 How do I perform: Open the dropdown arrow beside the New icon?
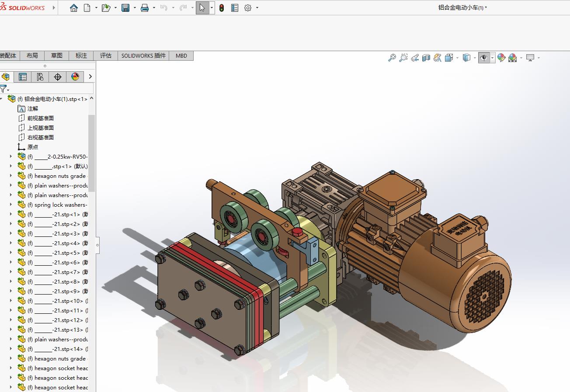(96, 8)
